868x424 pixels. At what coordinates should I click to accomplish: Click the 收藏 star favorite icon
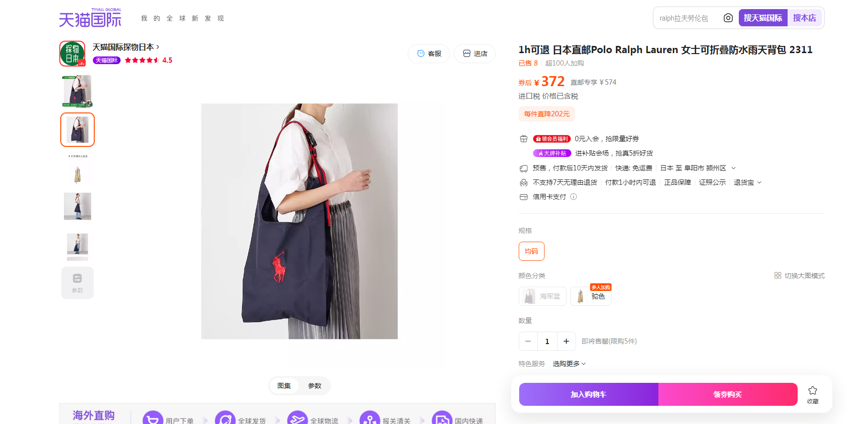pos(812,391)
